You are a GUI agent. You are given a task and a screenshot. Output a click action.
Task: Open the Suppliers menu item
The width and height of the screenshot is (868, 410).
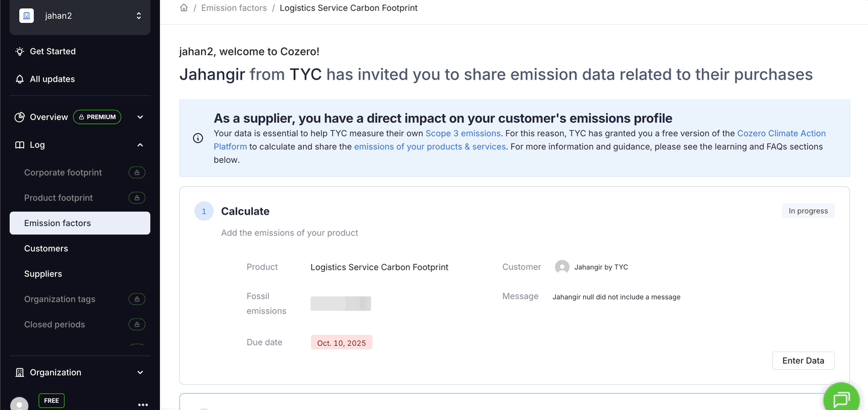coord(43,274)
